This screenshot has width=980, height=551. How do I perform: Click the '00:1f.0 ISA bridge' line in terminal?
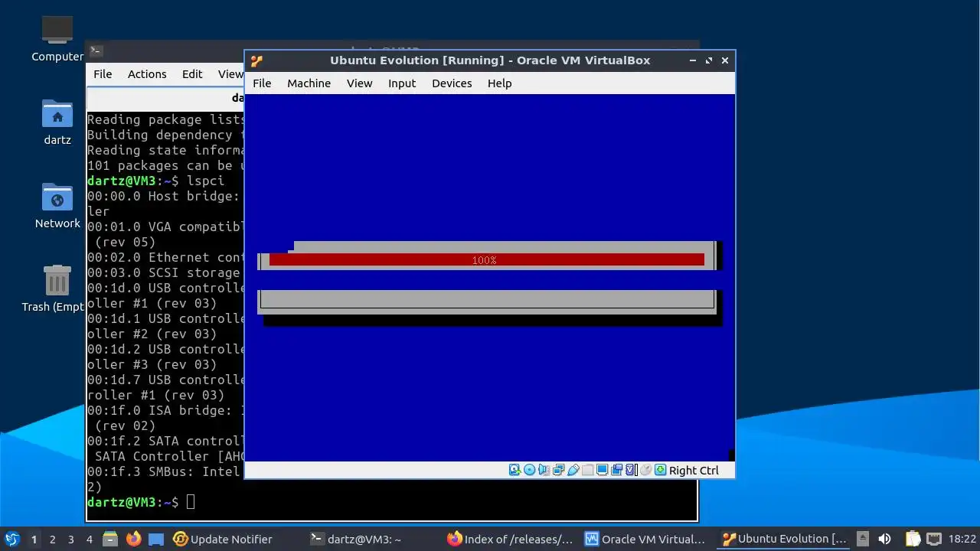click(x=165, y=410)
